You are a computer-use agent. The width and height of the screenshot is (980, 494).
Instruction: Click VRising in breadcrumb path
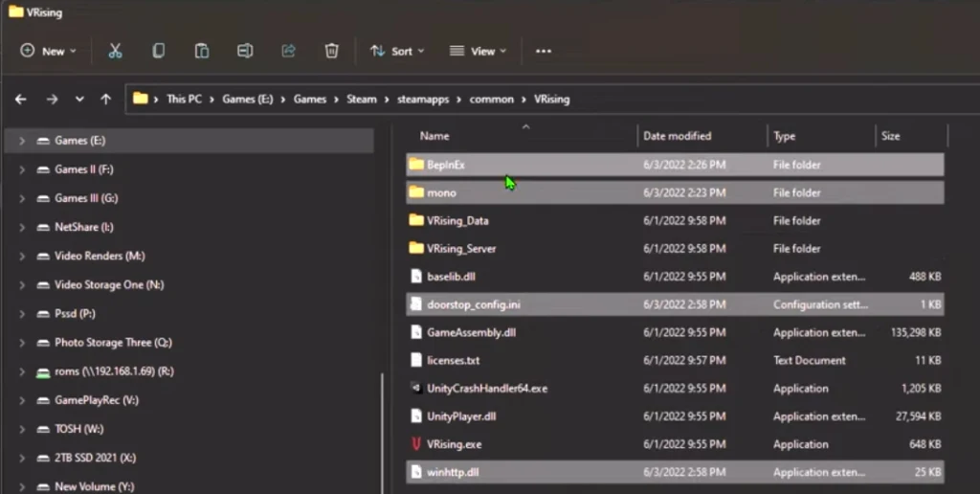tap(552, 100)
